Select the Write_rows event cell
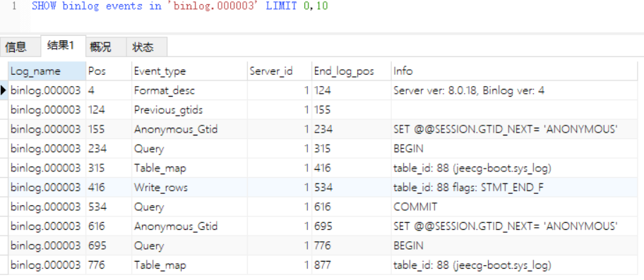This screenshot has width=644, height=280. (189, 188)
